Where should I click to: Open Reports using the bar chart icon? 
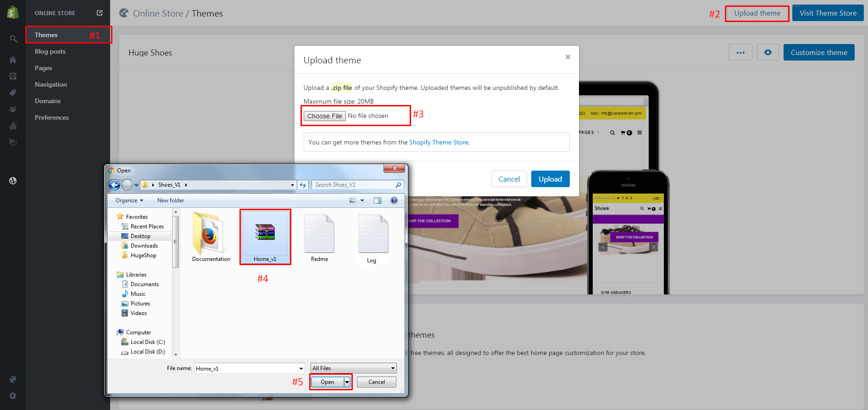(x=13, y=126)
